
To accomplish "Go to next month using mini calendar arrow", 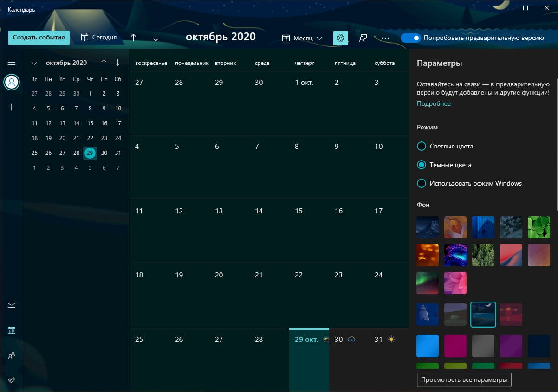I will tap(117, 63).
